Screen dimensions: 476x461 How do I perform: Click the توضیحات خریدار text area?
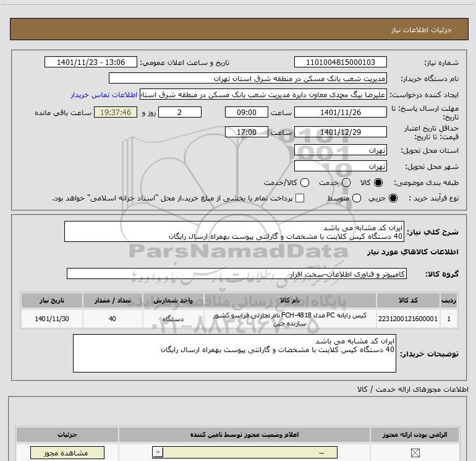(x=234, y=353)
